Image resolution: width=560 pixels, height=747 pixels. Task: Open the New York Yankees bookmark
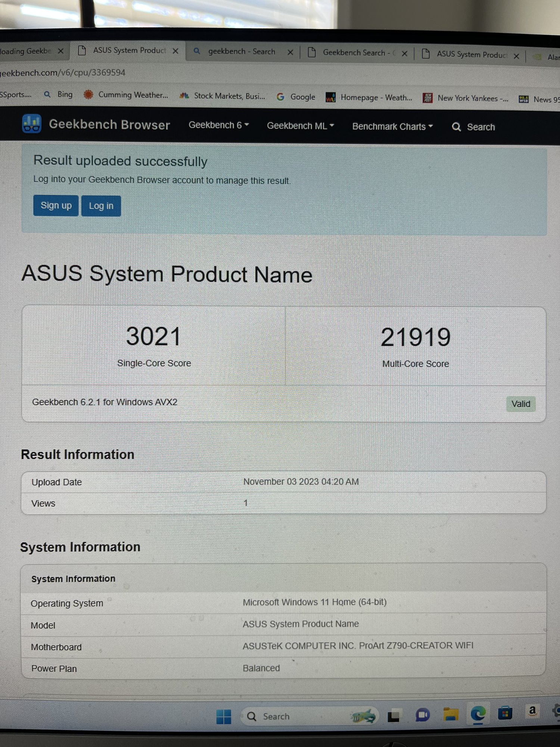tap(465, 98)
